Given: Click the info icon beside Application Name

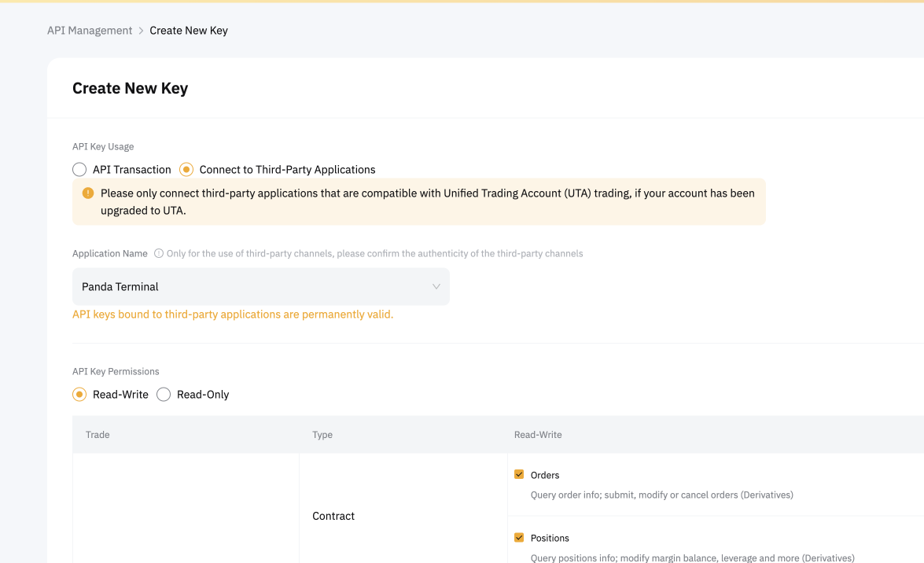Looking at the screenshot, I should tap(159, 253).
